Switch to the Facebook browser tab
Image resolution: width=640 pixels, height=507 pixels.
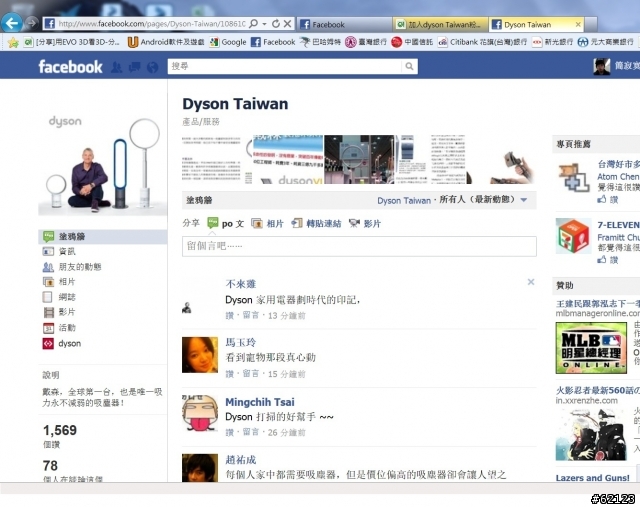tap(344, 24)
